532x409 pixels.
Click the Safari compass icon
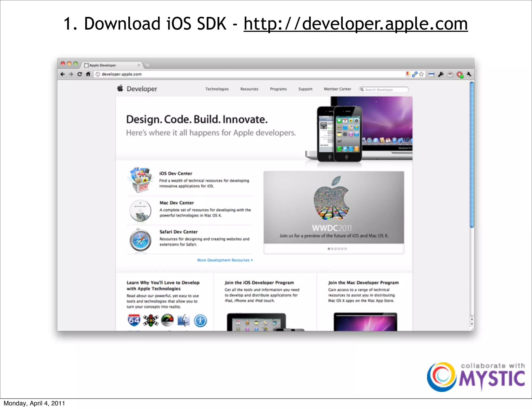pos(140,240)
